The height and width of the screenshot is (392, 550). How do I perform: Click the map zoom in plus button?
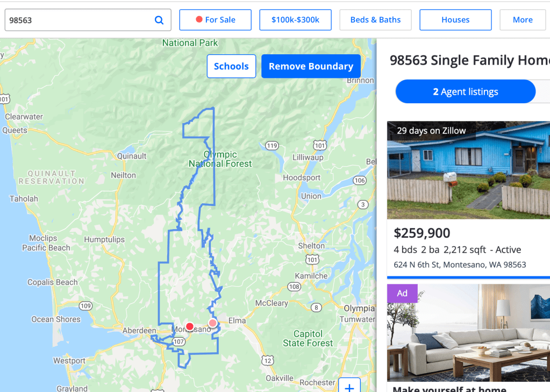[349, 387]
